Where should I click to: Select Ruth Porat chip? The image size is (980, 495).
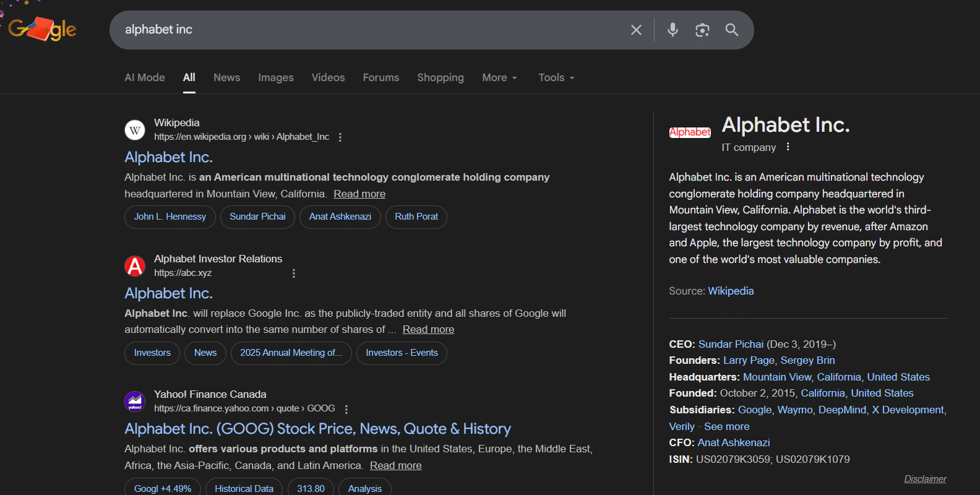point(416,217)
